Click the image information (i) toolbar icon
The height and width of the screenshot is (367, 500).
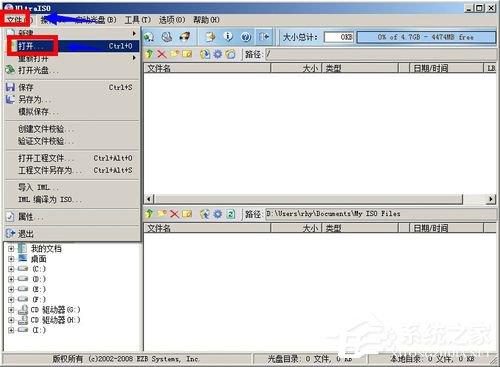[228, 37]
